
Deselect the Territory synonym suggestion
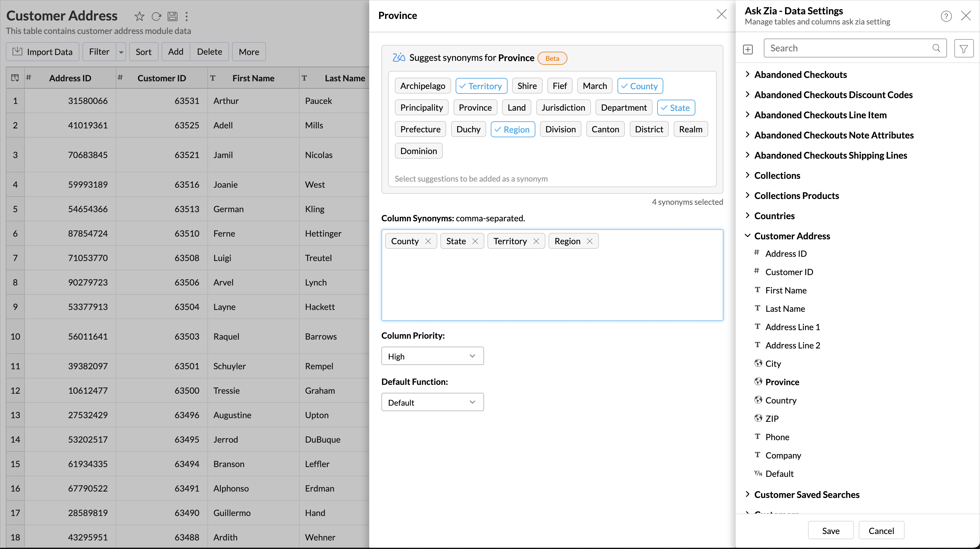pyautogui.click(x=481, y=86)
